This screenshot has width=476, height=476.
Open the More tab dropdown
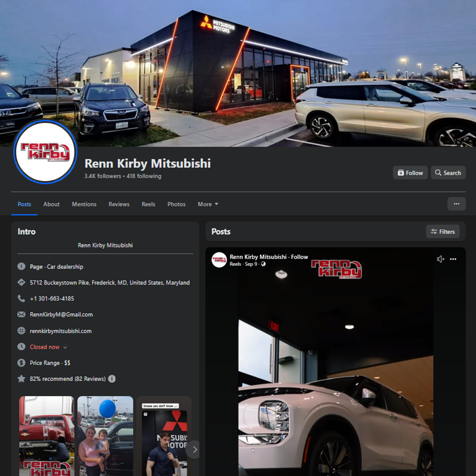click(x=208, y=204)
